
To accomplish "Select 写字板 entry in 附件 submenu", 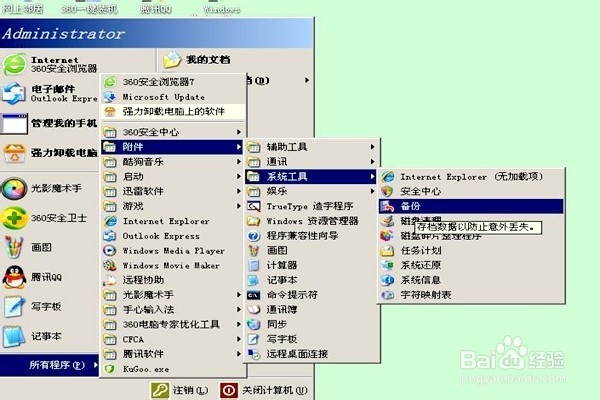I will point(311,339).
